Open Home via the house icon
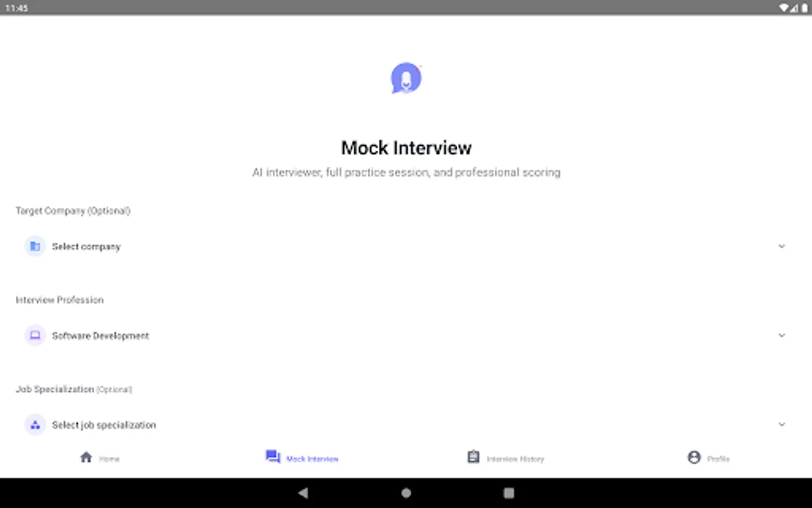The width and height of the screenshot is (812, 508). (x=86, y=457)
